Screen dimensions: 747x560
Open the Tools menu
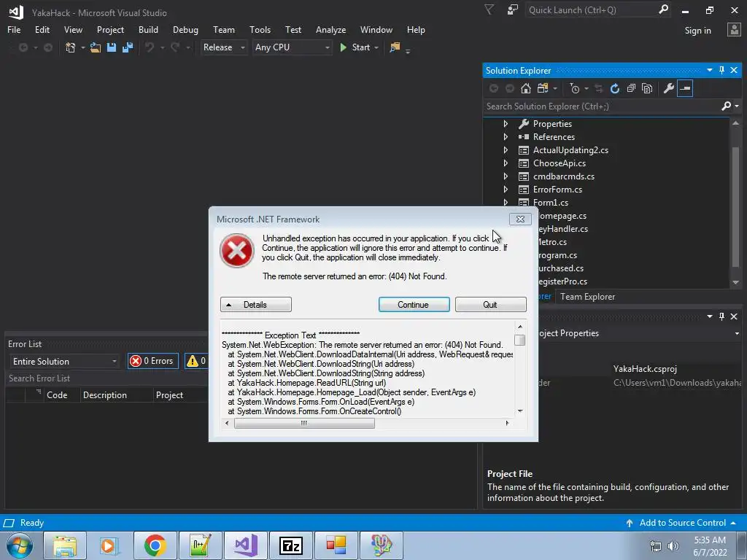260,29
